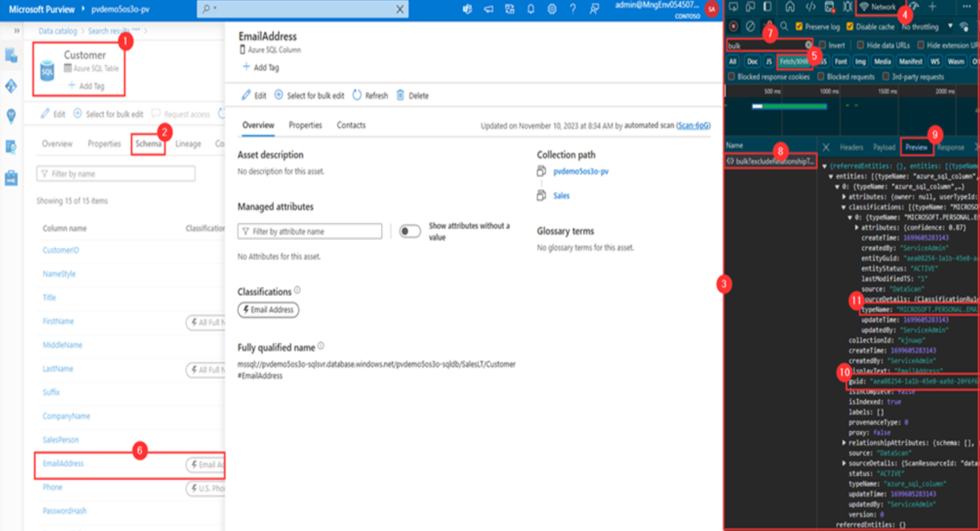Open the Scan-6pG link

click(x=693, y=125)
